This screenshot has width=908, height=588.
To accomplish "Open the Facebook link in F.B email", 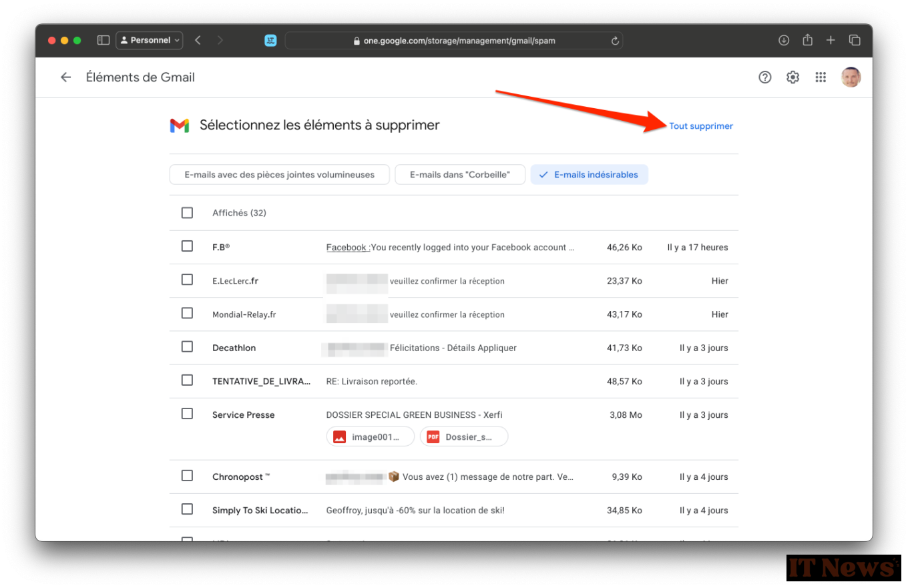I will (x=347, y=248).
